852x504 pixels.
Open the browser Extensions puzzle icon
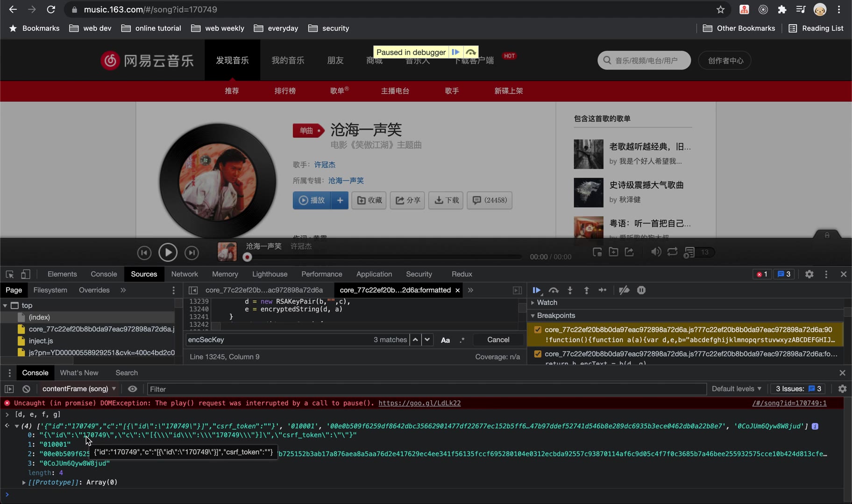pos(781,9)
